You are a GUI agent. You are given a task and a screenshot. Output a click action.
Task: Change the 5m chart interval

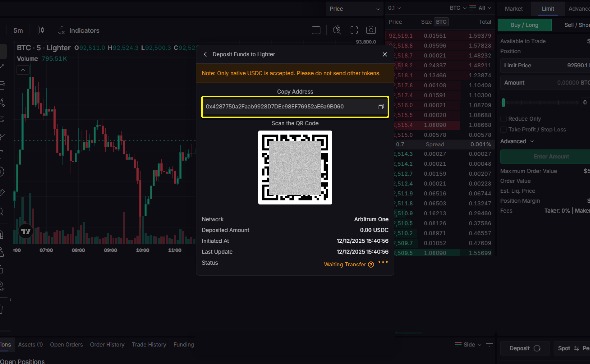[x=18, y=30]
